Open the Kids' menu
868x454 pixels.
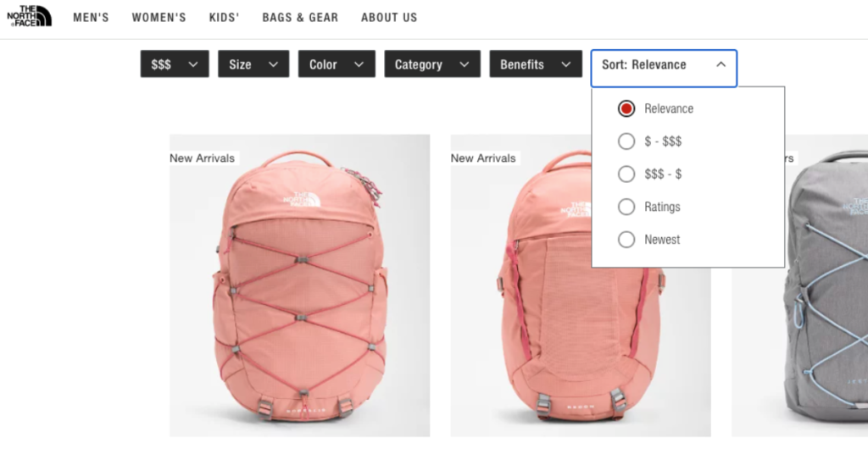click(x=224, y=17)
